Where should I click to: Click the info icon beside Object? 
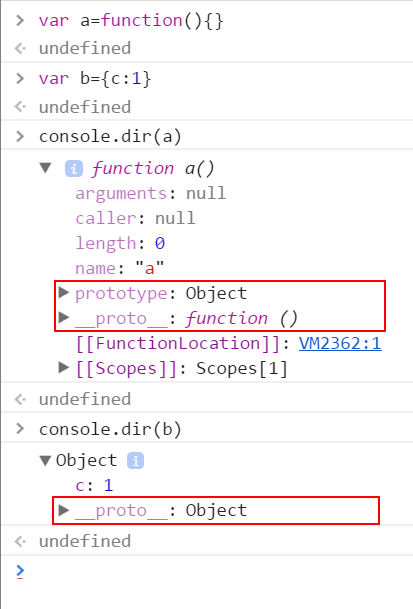pos(136,461)
